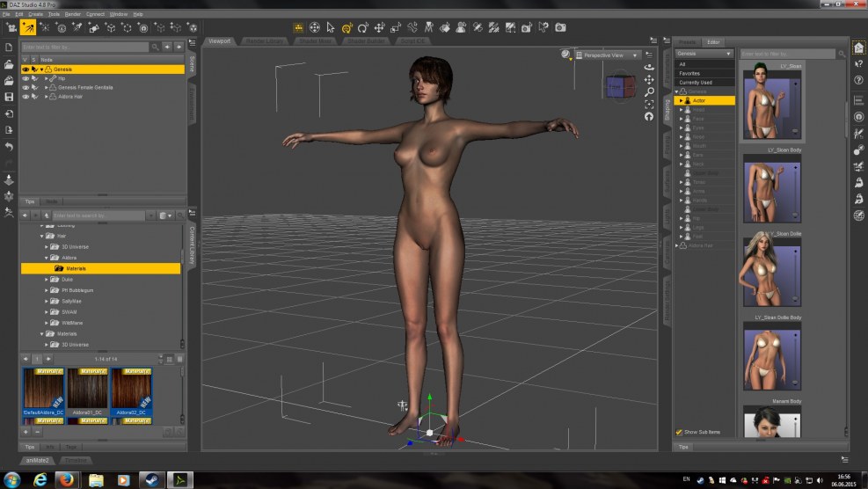Click the plus button below content thumbnails
Viewport: 868px width, 489px height.
point(26,432)
